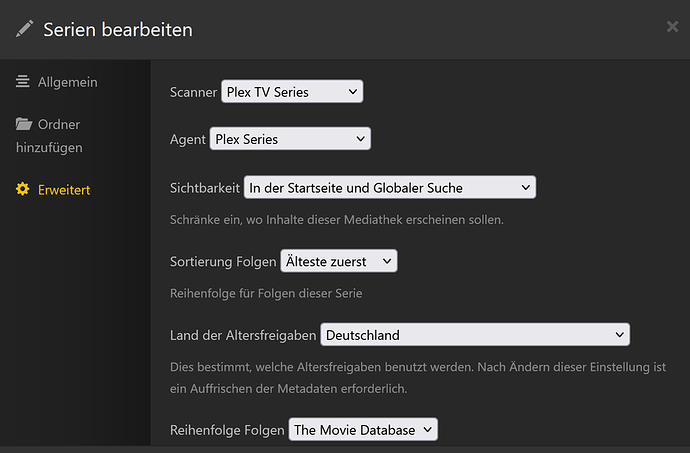Open the Sichtbarkeit dropdown
Screen dimensions: 690x453
(390, 187)
